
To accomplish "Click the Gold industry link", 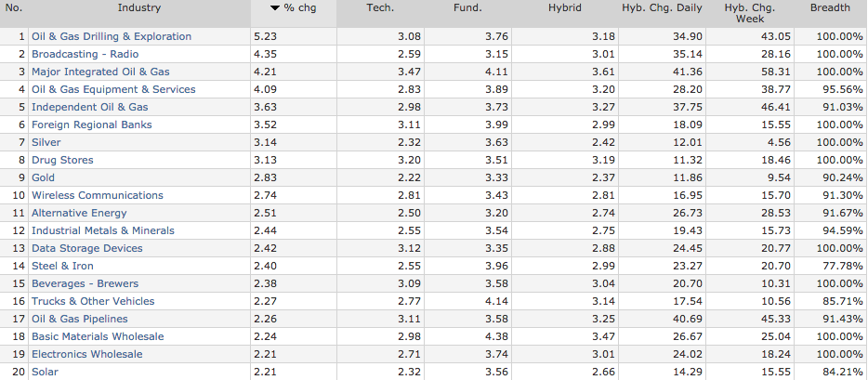I will (43, 177).
